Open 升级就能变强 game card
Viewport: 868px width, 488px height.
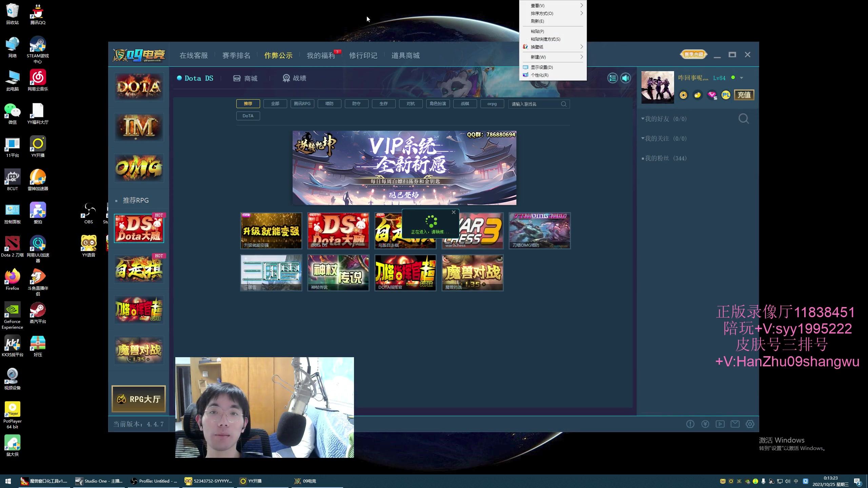(x=271, y=231)
